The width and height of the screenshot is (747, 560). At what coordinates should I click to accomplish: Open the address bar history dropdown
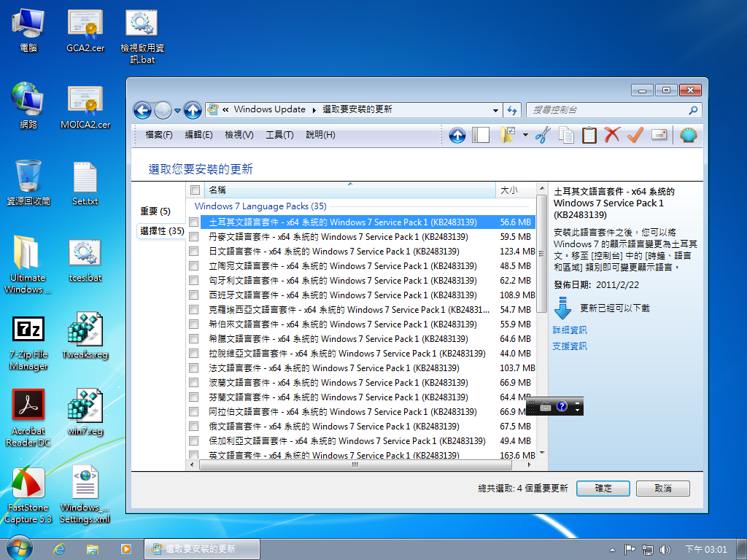pyautogui.click(x=495, y=111)
